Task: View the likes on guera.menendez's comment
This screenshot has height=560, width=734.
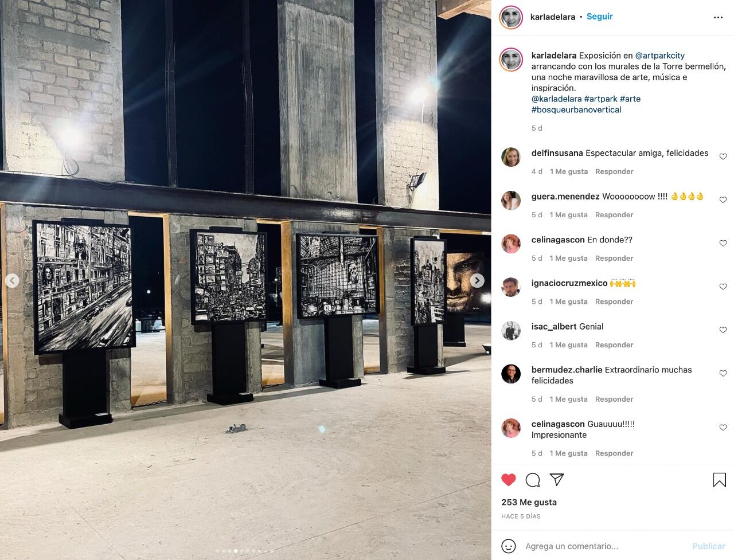Action: tap(569, 215)
